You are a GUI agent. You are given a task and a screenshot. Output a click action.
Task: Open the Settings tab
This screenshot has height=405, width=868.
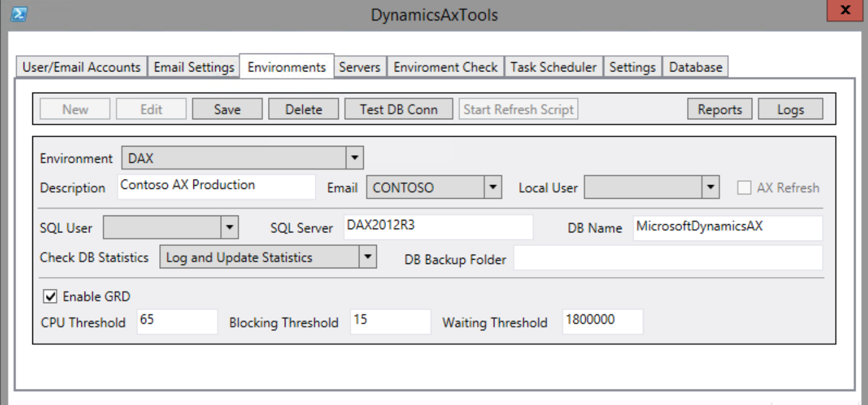coord(632,67)
